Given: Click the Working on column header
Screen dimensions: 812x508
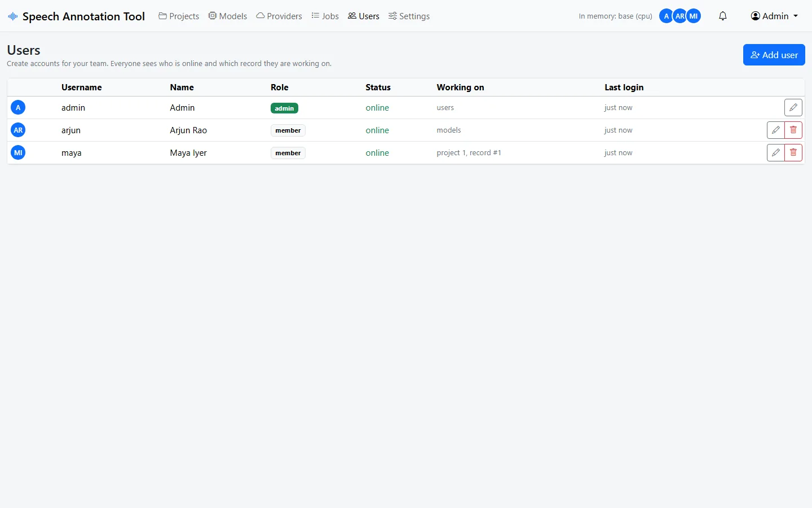Looking at the screenshot, I should [460, 87].
